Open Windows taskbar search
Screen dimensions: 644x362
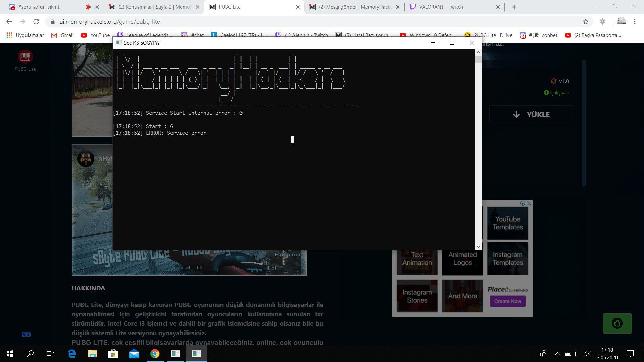pyautogui.click(x=30, y=354)
